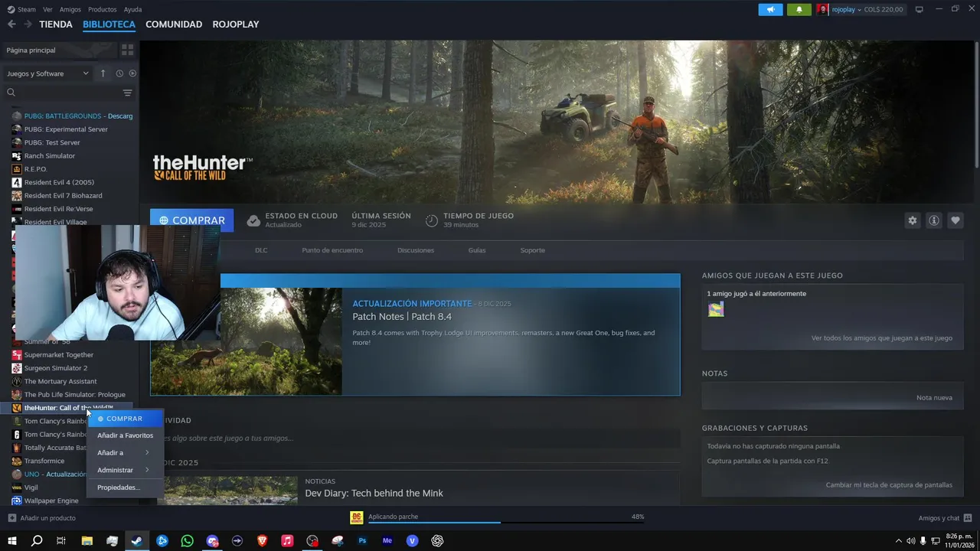Open Punto de encuentro tab
Image resolution: width=980 pixels, height=551 pixels.
[332, 250]
